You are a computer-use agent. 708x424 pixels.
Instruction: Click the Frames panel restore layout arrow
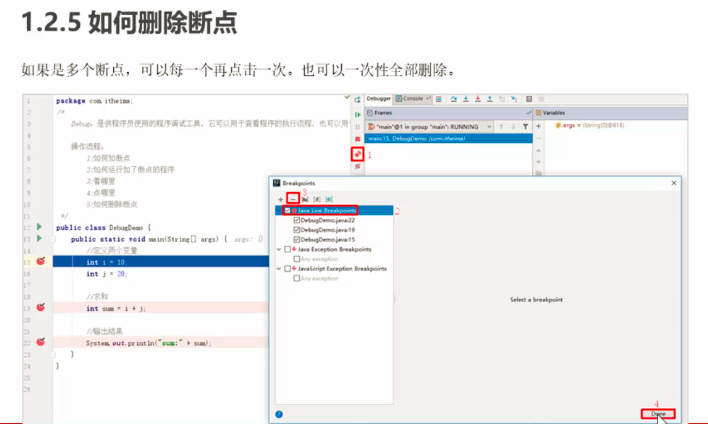[x=528, y=113]
